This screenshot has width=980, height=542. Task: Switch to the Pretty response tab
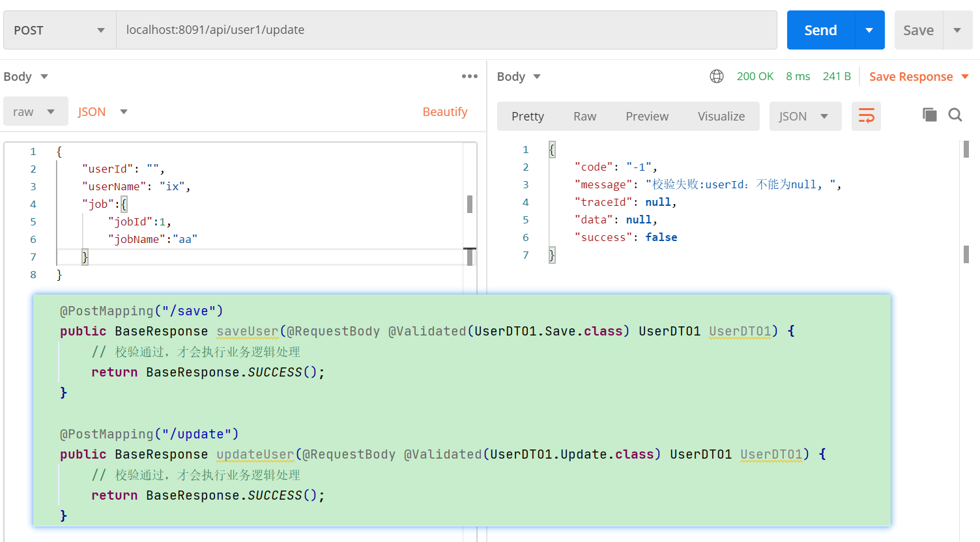(x=528, y=116)
